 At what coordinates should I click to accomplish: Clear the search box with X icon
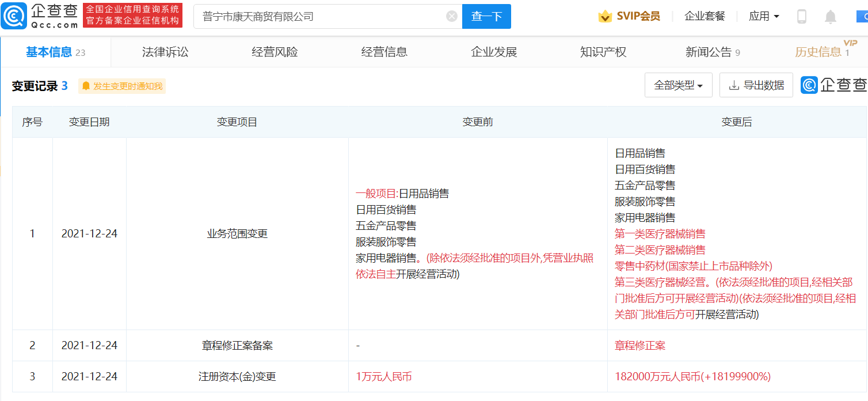click(452, 16)
